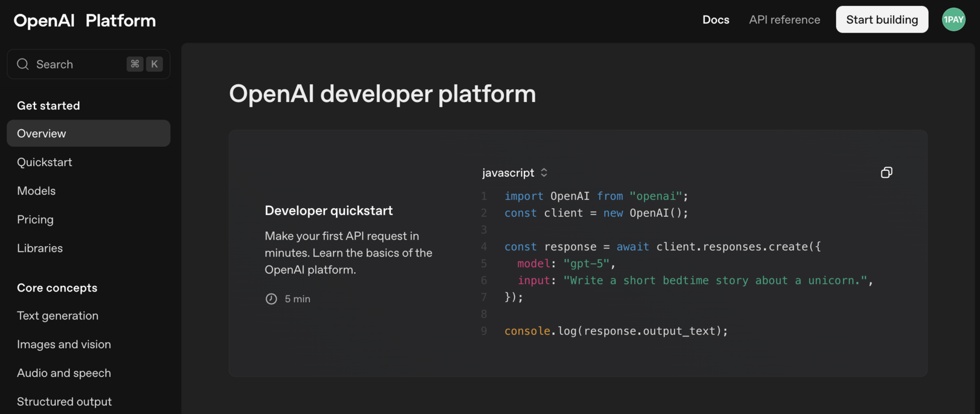Screen dimensions: 980x414
Task: Go to Libraries in the sidebar
Action: tap(40, 248)
